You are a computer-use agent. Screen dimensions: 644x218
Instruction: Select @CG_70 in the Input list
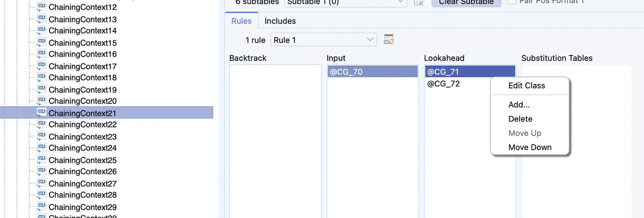tap(373, 72)
